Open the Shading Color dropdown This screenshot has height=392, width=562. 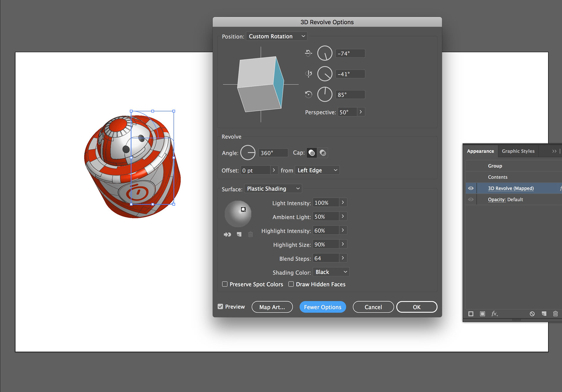click(331, 272)
